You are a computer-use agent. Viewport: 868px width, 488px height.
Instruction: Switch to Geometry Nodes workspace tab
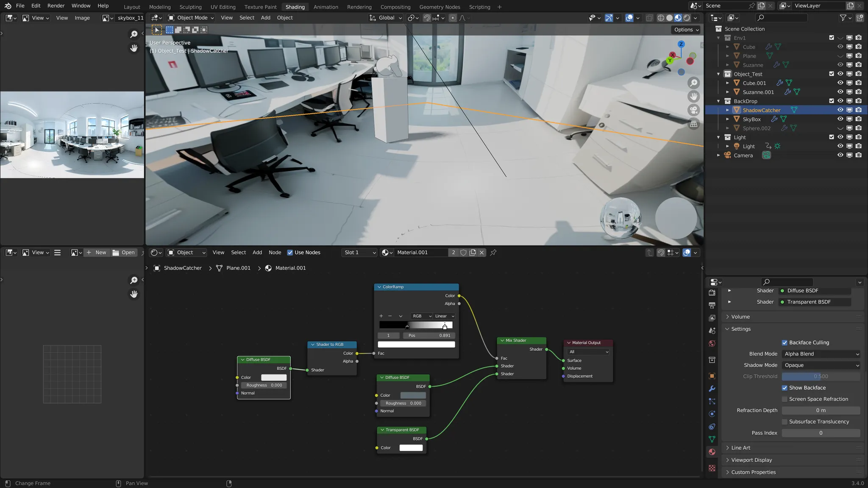point(440,7)
